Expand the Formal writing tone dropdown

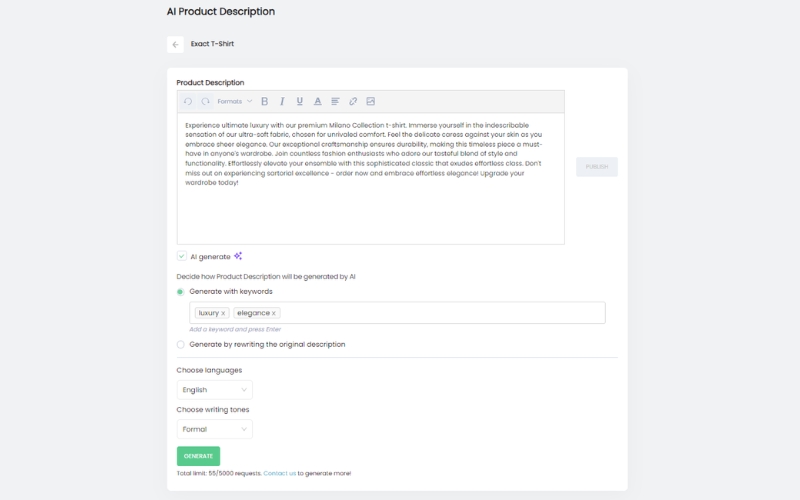point(214,429)
